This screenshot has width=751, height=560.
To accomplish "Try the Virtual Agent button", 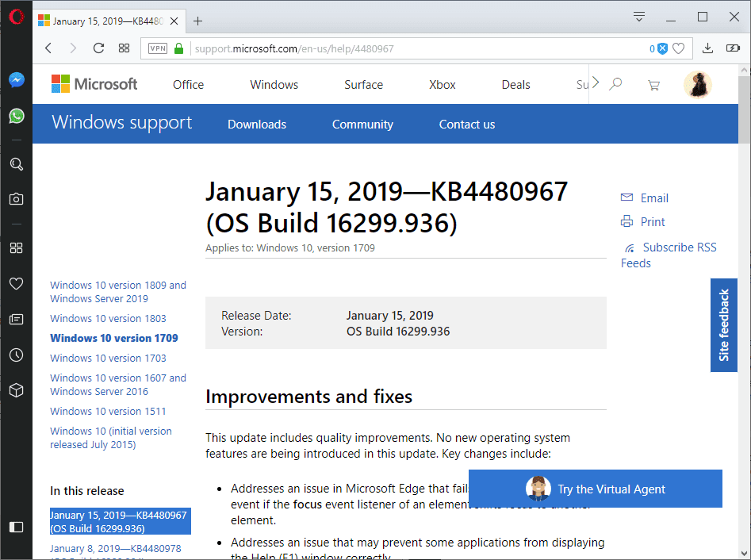I will pyautogui.click(x=596, y=489).
